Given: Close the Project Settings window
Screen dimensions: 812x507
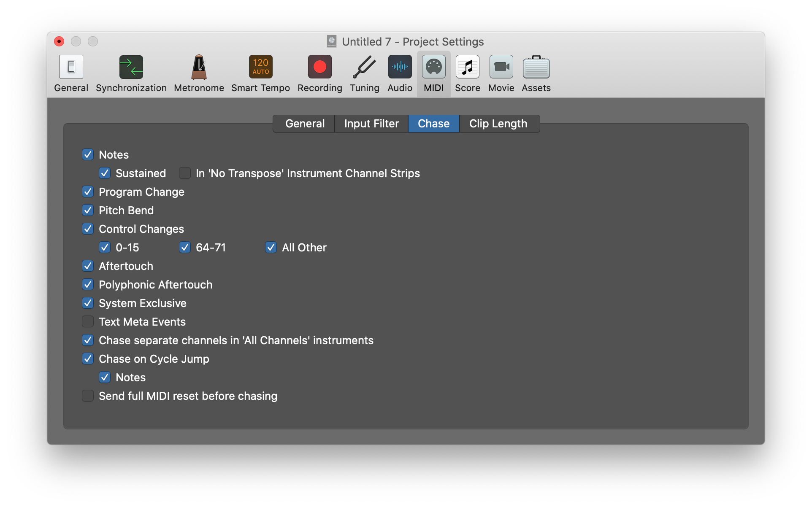Looking at the screenshot, I should [59, 41].
